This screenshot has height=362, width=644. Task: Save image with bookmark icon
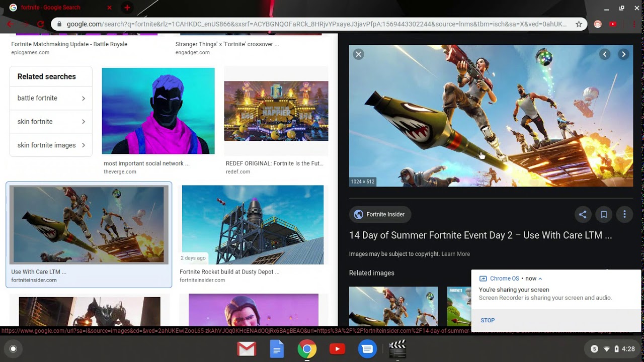pos(604,215)
